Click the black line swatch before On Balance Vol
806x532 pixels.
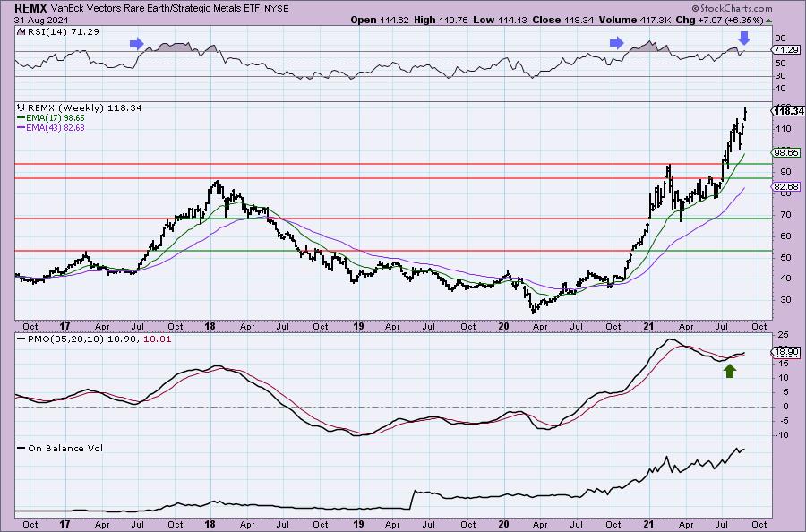point(21,448)
